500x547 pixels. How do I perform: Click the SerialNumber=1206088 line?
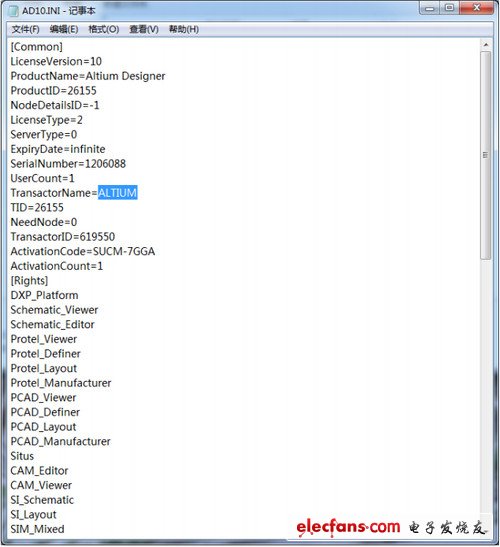point(68,164)
